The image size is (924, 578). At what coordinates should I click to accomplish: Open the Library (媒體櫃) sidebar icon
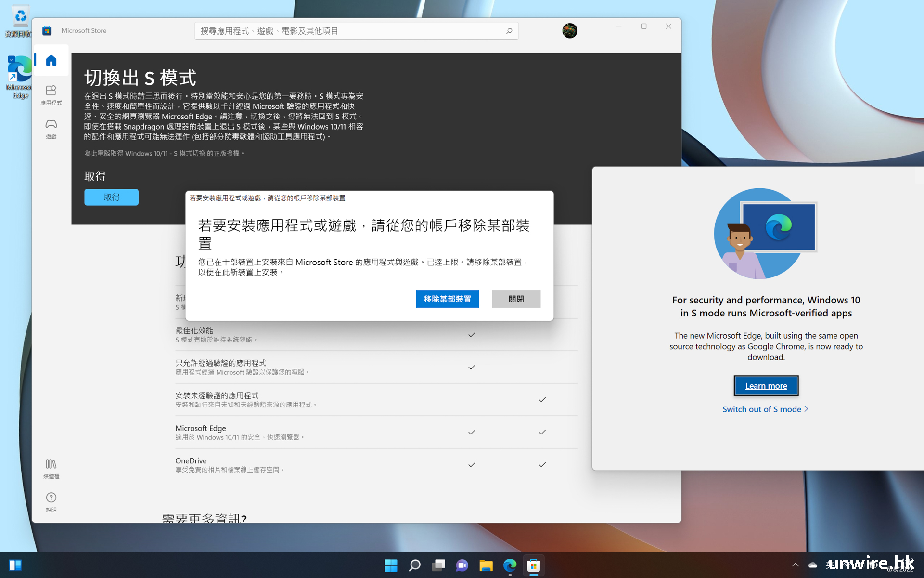click(51, 468)
